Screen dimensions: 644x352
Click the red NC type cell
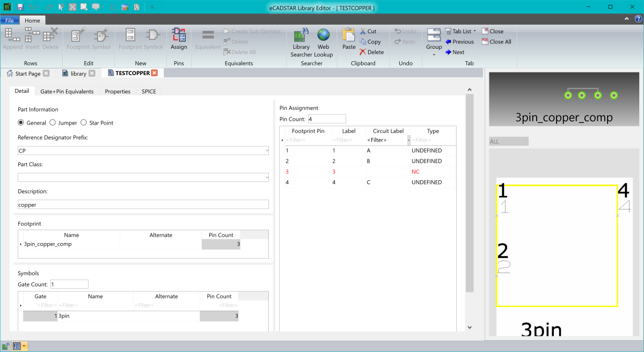(x=433, y=172)
